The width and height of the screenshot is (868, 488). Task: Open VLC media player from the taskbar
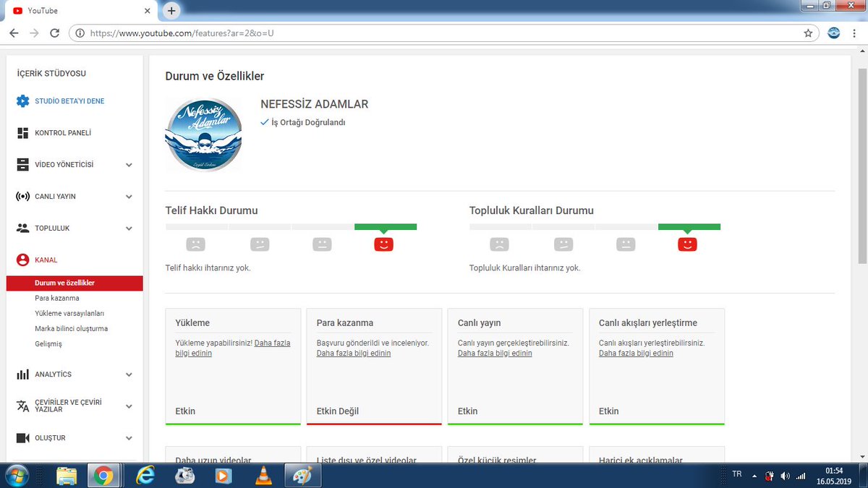click(264, 476)
